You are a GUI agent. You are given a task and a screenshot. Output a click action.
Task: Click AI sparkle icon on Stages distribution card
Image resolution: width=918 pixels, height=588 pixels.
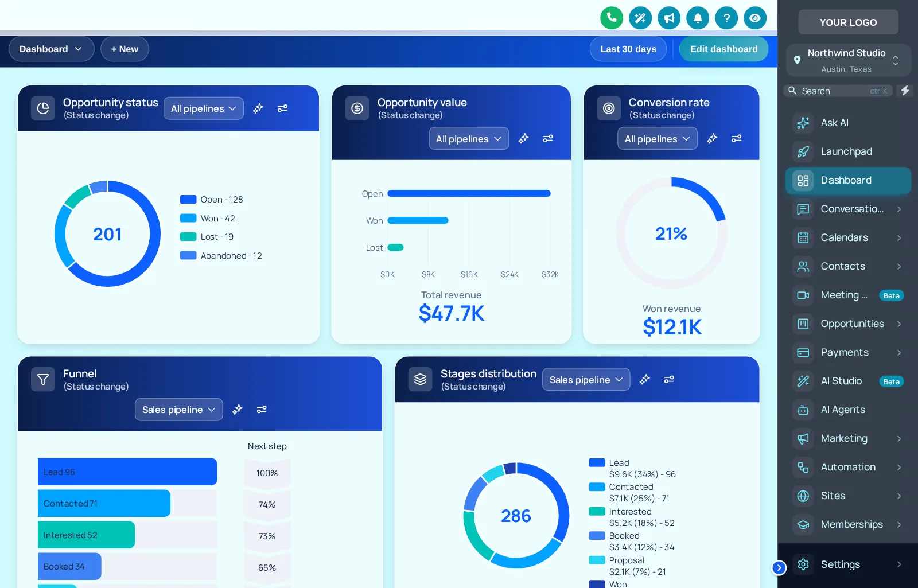click(x=645, y=379)
